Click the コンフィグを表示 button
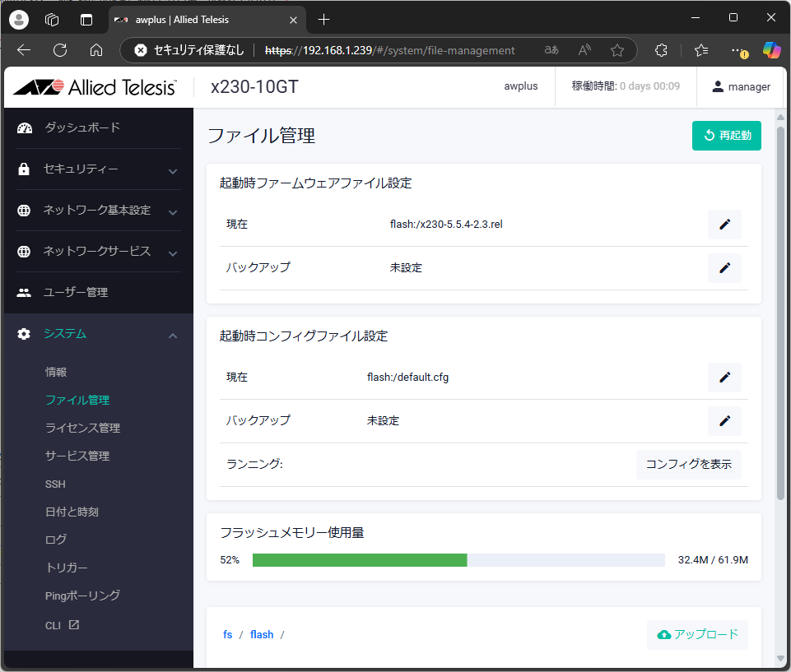 (688, 464)
